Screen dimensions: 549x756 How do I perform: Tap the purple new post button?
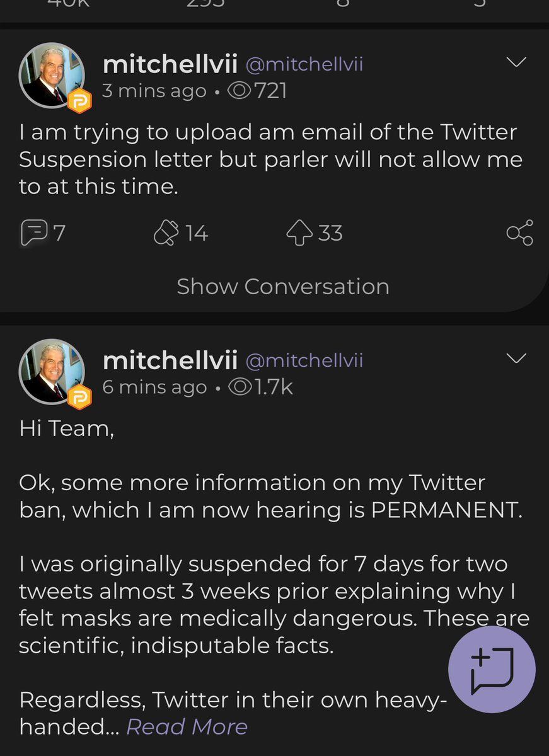(492, 669)
